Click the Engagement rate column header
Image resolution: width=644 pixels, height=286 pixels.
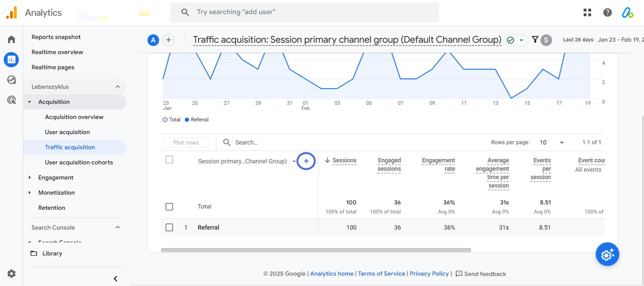(x=439, y=165)
